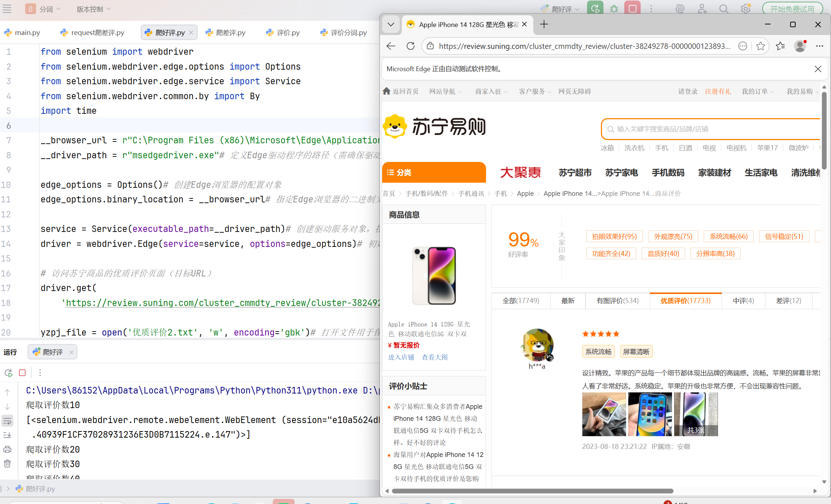Viewport: 831px width, 504px height.
Task: Expand the 分词 project dropdown
Action: click(43, 9)
